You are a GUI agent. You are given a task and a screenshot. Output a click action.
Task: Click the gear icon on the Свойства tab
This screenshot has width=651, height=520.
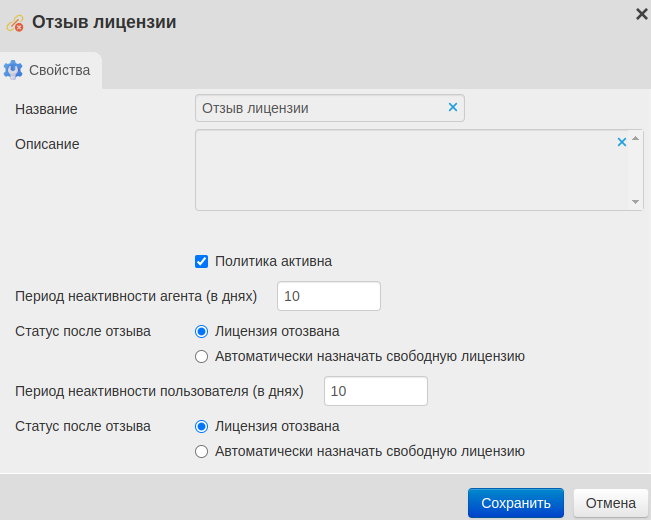point(13,70)
